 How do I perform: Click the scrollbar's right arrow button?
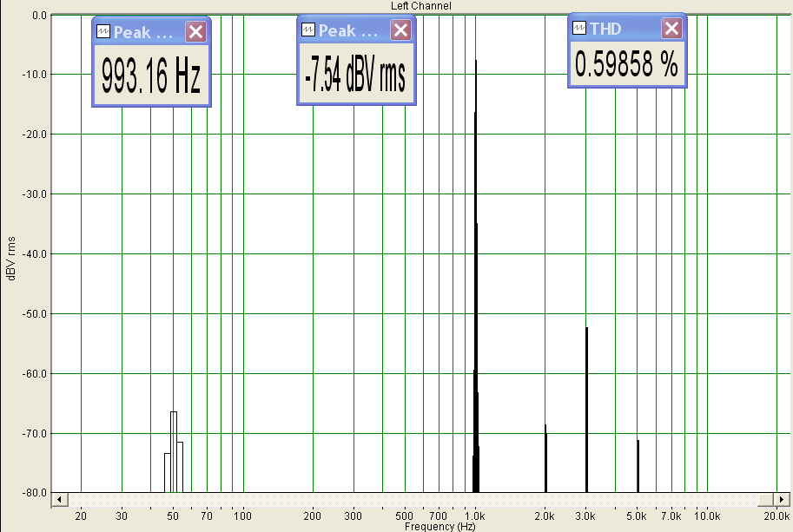pyautogui.click(x=782, y=500)
